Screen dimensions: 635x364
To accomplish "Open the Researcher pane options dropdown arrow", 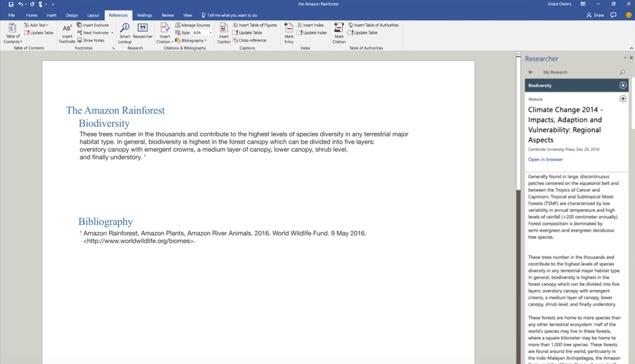I will point(625,58).
